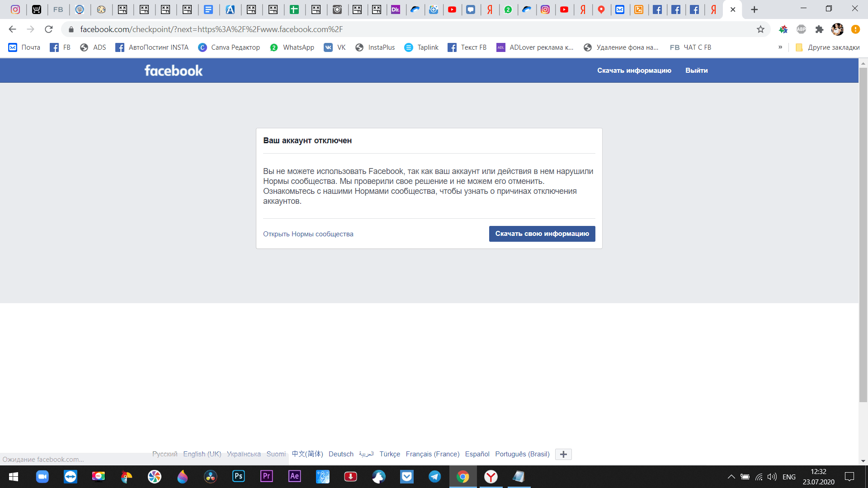Viewport: 868px width, 488px height.
Task: Open the Windows Start menu
Action: (x=14, y=477)
